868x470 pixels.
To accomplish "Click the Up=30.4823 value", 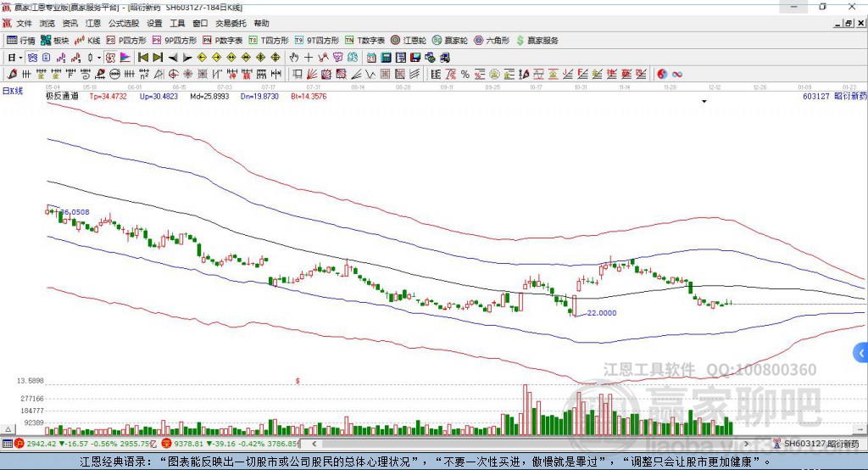I will pos(159,96).
